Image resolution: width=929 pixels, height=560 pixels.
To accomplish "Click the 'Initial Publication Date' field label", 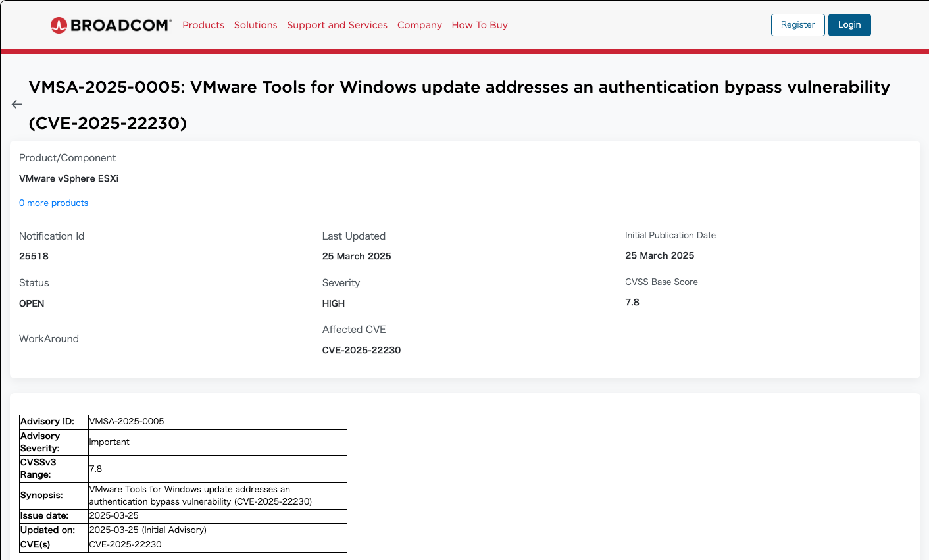I will 670,235.
